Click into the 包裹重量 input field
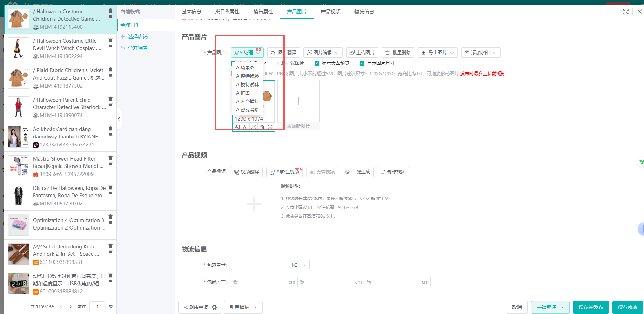 point(260,265)
